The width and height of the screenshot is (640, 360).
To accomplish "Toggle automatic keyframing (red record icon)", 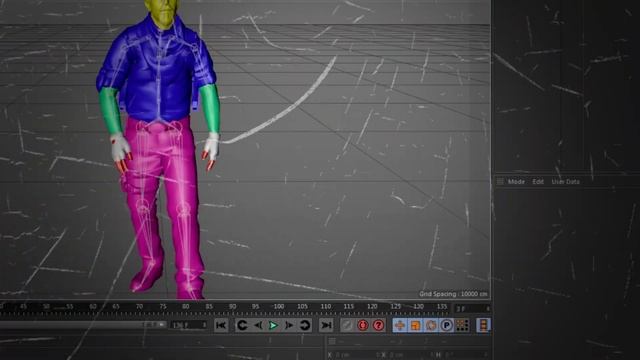I will pos(363,325).
